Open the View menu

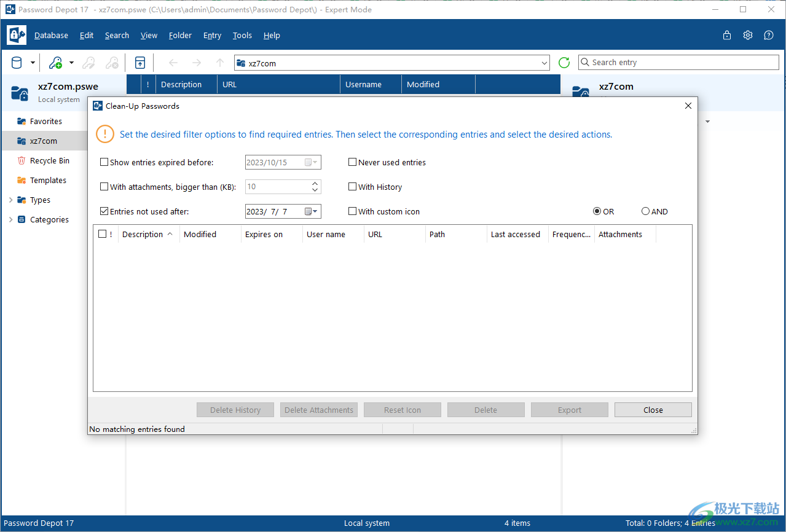pyautogui.click(x=149, y=35)
